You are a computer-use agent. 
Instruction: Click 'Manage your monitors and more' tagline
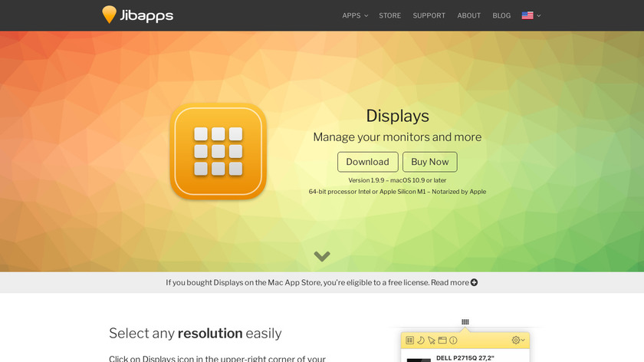click(x=397, y=137)
